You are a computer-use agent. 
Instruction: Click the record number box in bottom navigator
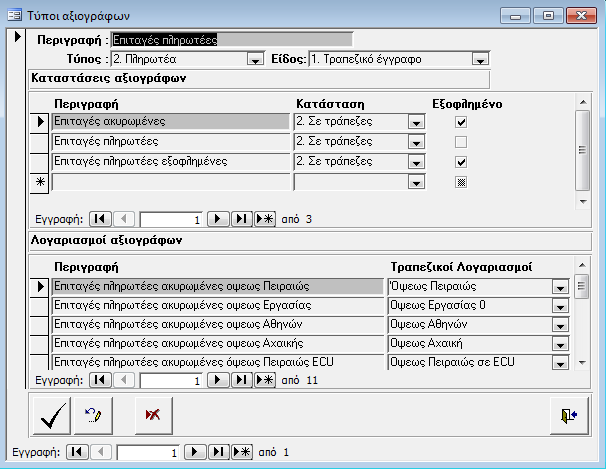150,453
